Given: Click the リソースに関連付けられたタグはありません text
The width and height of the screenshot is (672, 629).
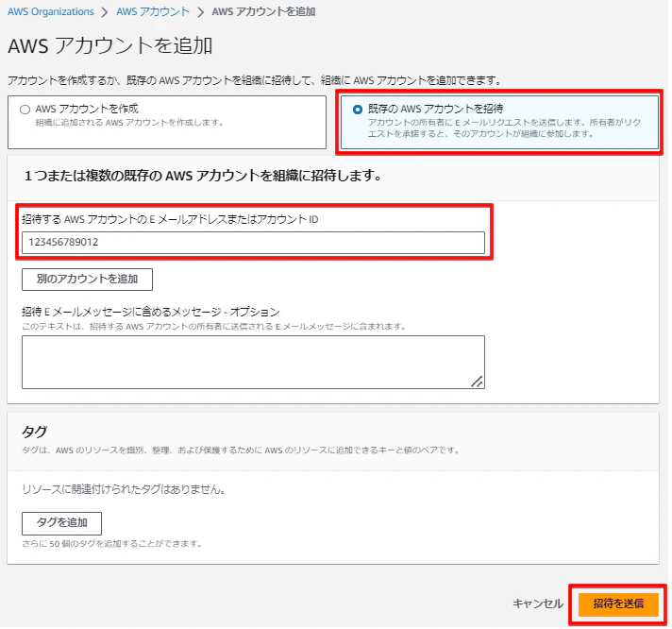Looking at the screenshot, I should pyautogui.click(x=124, y=489).
